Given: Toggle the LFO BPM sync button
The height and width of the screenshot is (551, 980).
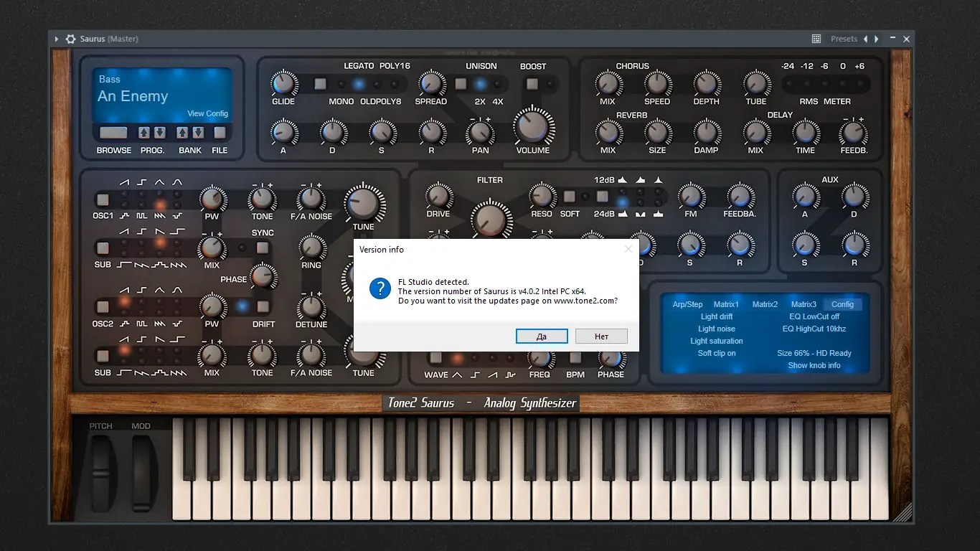Looking at the screenshot, I should [x=575, y=357].
